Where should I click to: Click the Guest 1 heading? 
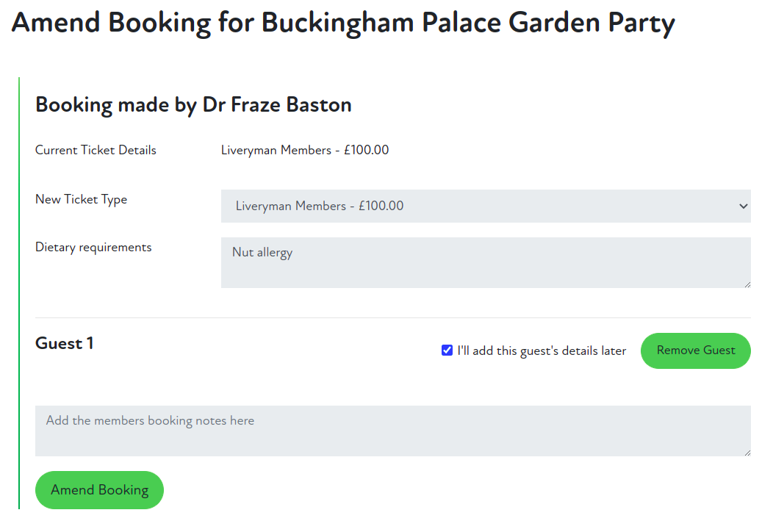pos(65,343)
